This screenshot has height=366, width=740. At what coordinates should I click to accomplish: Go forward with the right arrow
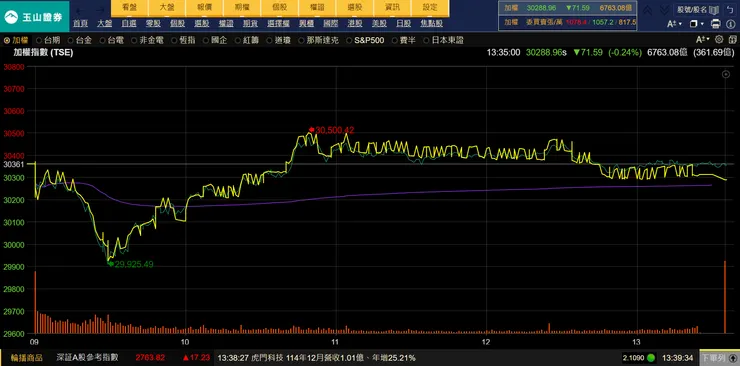point(101,9)
